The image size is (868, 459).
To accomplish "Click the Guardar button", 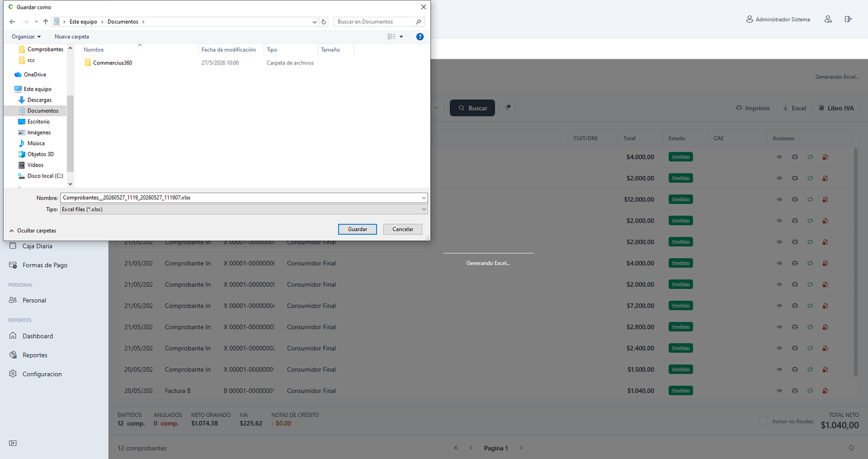I will point(358,229).
